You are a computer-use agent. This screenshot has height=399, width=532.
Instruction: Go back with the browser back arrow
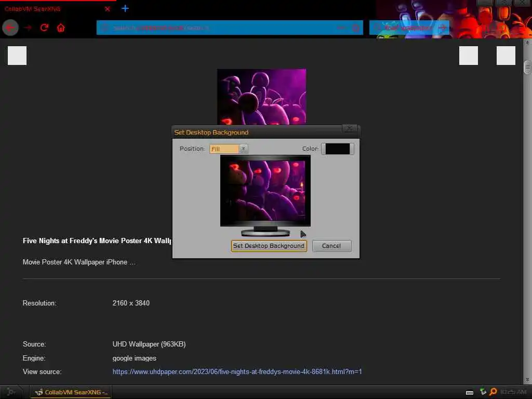point(10,28)
